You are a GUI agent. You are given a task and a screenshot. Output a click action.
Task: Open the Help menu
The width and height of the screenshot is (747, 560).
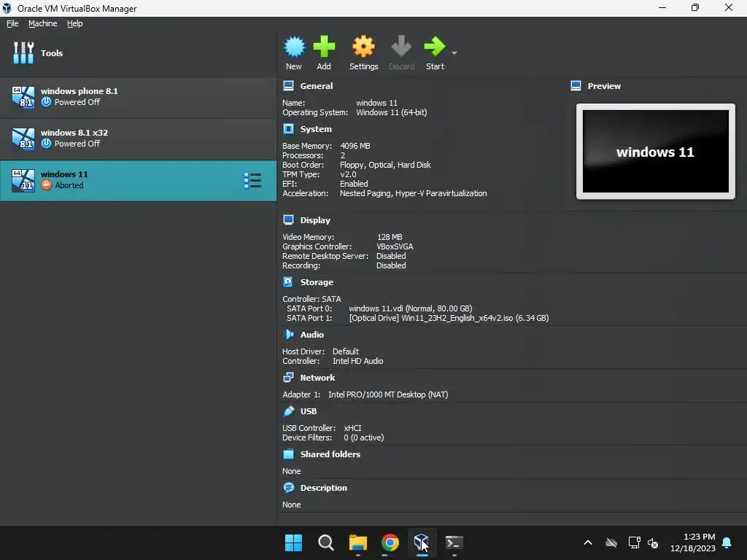(75, 23)
